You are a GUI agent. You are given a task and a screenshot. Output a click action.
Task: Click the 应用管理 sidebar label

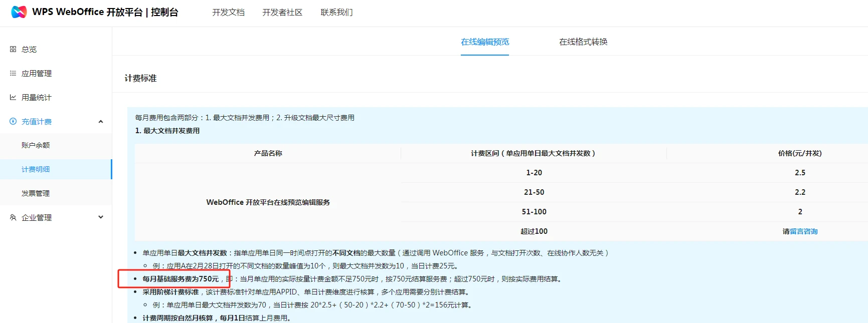coord(37,73)
